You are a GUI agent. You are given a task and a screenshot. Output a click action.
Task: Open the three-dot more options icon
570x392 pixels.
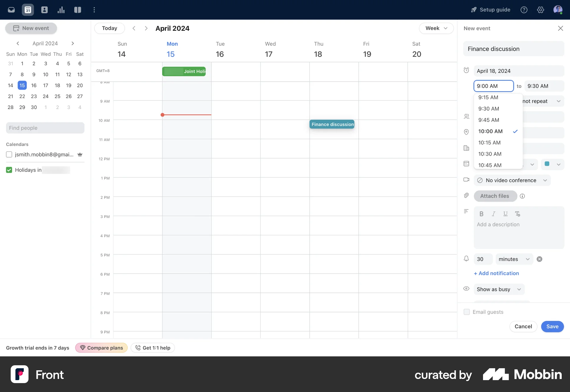point(94,10)
